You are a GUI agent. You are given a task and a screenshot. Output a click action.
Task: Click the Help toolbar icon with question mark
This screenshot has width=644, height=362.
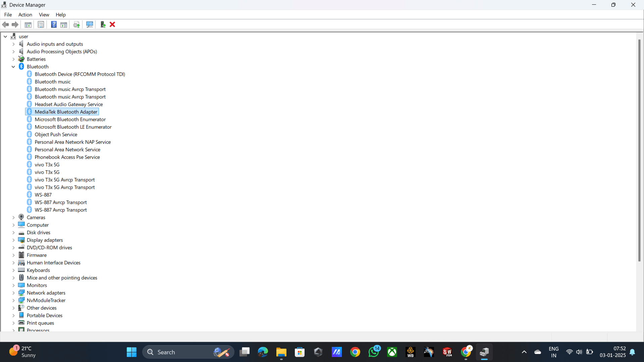pos(54,24)
